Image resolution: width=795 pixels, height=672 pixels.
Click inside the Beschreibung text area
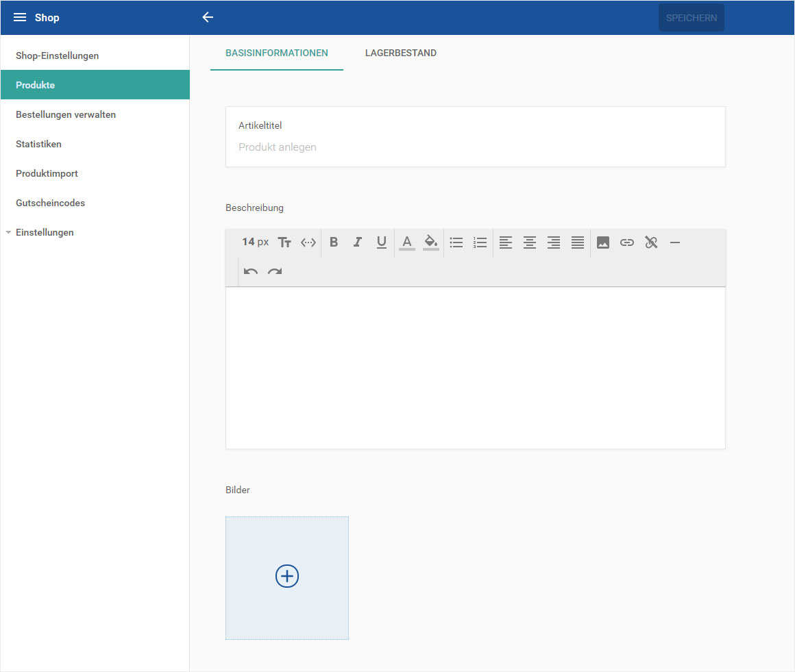click(475, 368)
